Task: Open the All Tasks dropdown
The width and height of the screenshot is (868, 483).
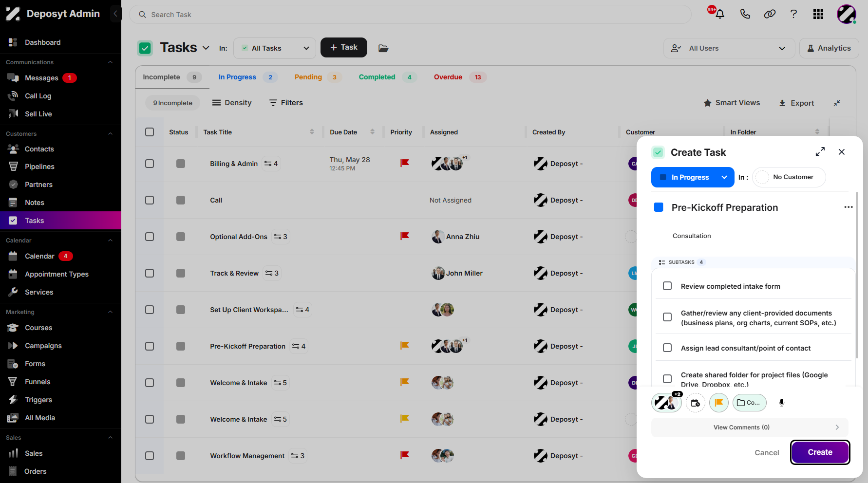Action: (x=275, y=48)
